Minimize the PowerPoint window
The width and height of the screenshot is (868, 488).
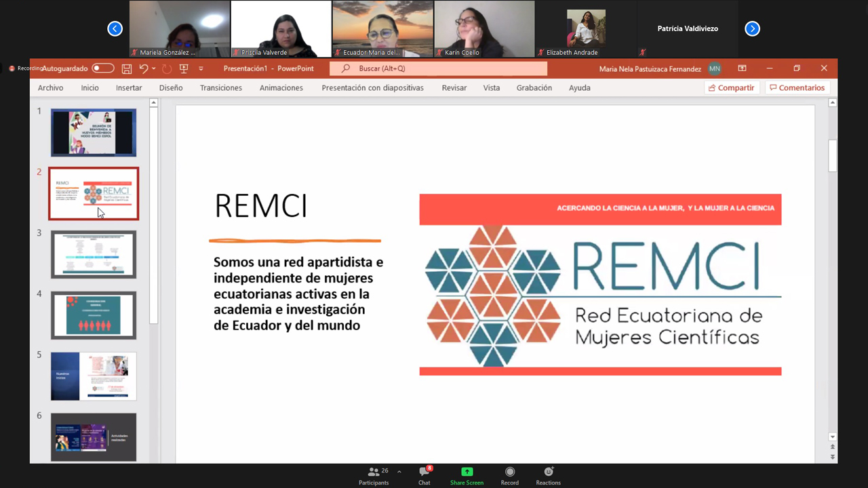pos(770,68)
